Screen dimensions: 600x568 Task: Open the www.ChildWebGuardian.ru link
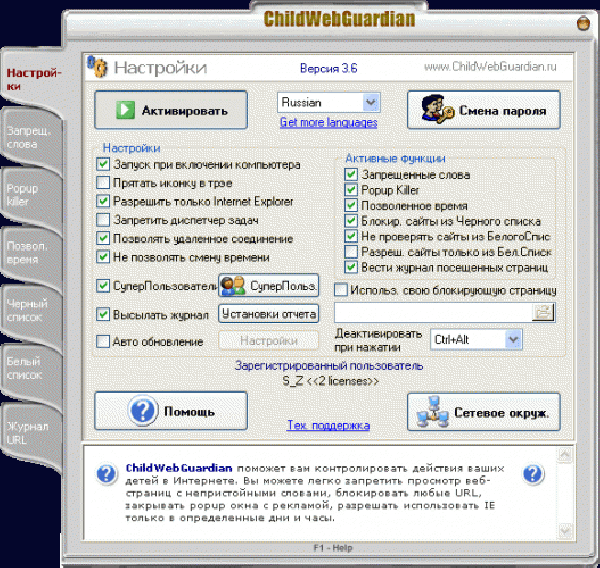(490, 67)
